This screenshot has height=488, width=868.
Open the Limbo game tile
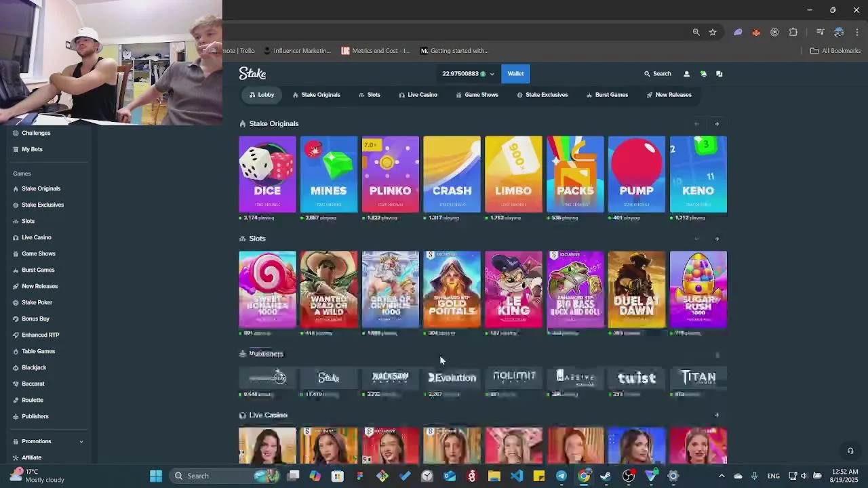coord(513,174)
